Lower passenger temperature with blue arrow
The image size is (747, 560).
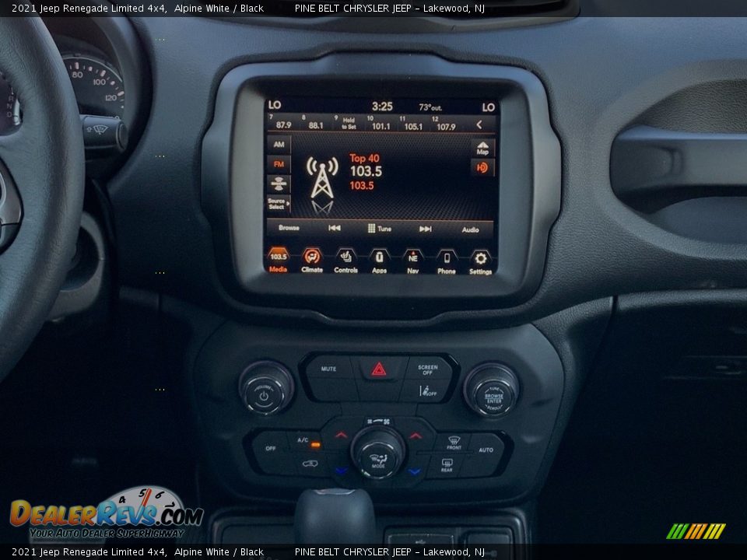[x=415, y=471]
